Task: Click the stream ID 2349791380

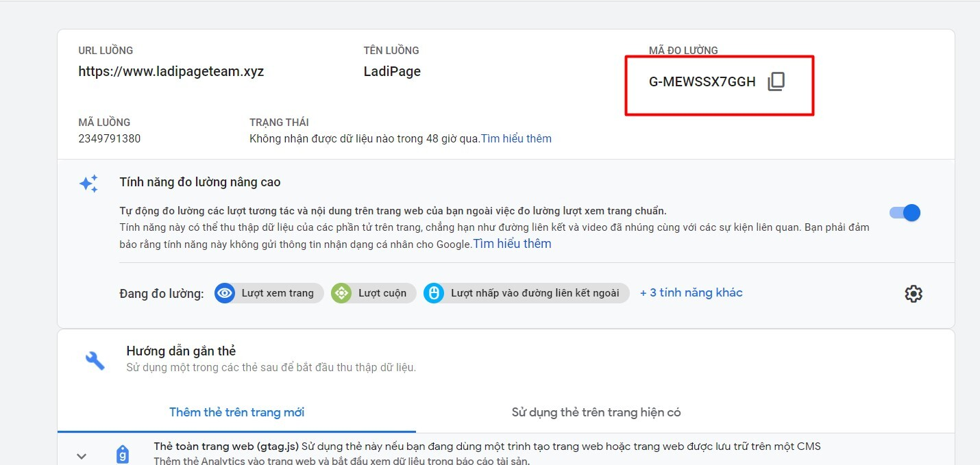Action: pyautogui.click(x=110, y=138)
